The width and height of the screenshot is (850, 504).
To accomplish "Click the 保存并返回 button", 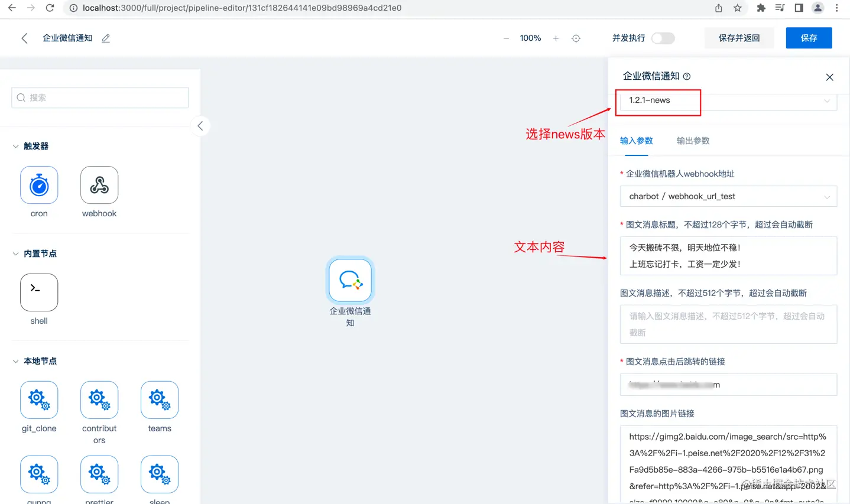I will click(x=739, y=38).
